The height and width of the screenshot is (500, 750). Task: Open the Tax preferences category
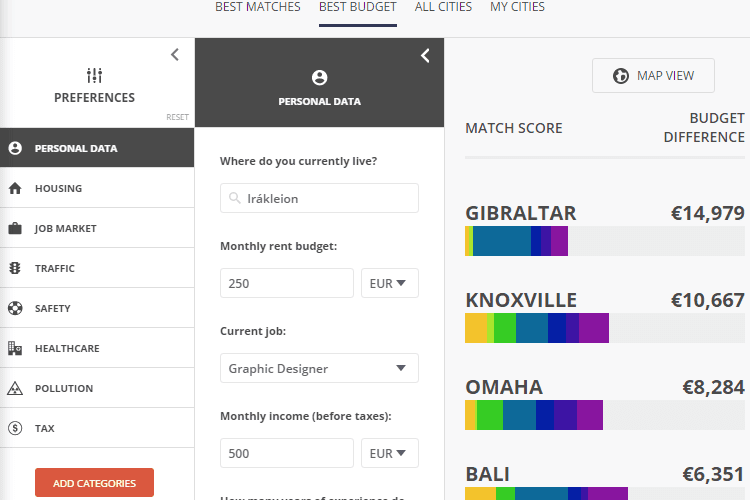click(97, 428)
